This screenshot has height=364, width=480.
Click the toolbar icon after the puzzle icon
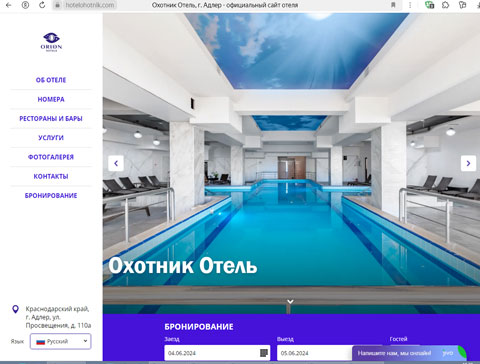(x=462, y=5)
